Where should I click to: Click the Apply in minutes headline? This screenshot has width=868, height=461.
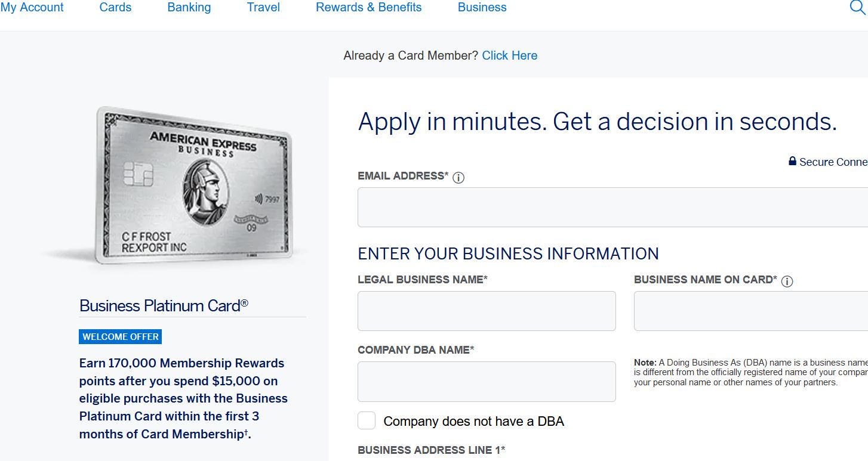coord(597,122)
